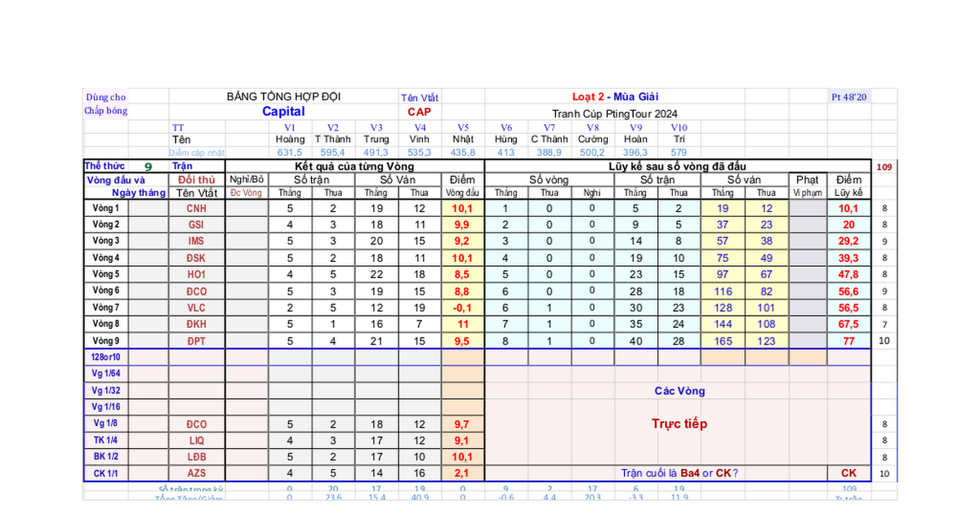Select opponent cell "AZS" in CK 1/1 row

[x=196, y=473]
